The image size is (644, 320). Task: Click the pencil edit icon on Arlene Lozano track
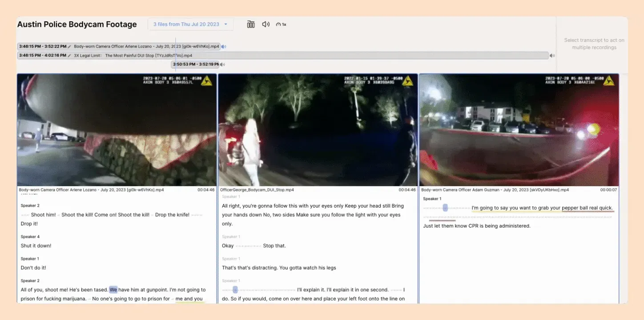tap(69, 47)
